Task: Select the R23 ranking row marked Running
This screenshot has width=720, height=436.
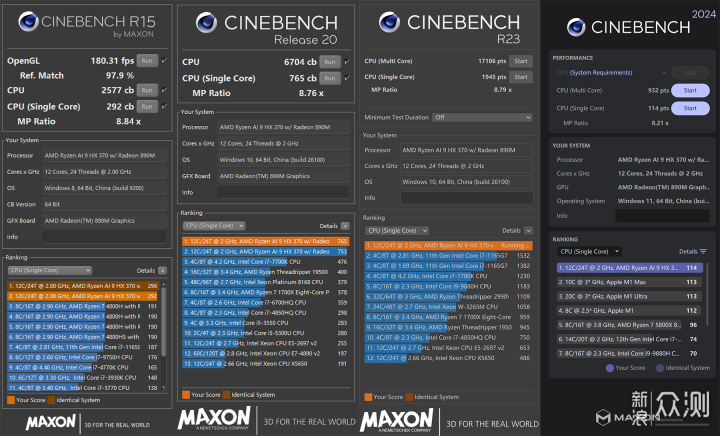Action: click(449, 246)
